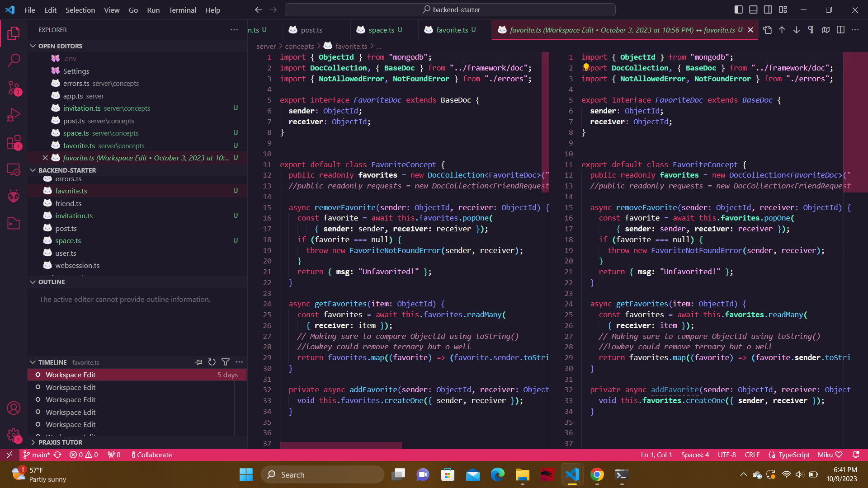Open the terminal-style panel icon in activity bar

[14, 223]
